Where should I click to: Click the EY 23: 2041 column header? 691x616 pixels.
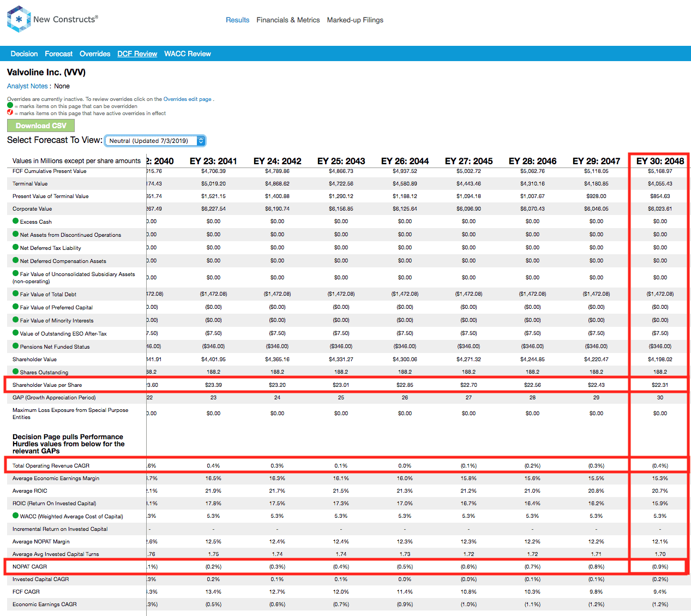tap(213, 161)
